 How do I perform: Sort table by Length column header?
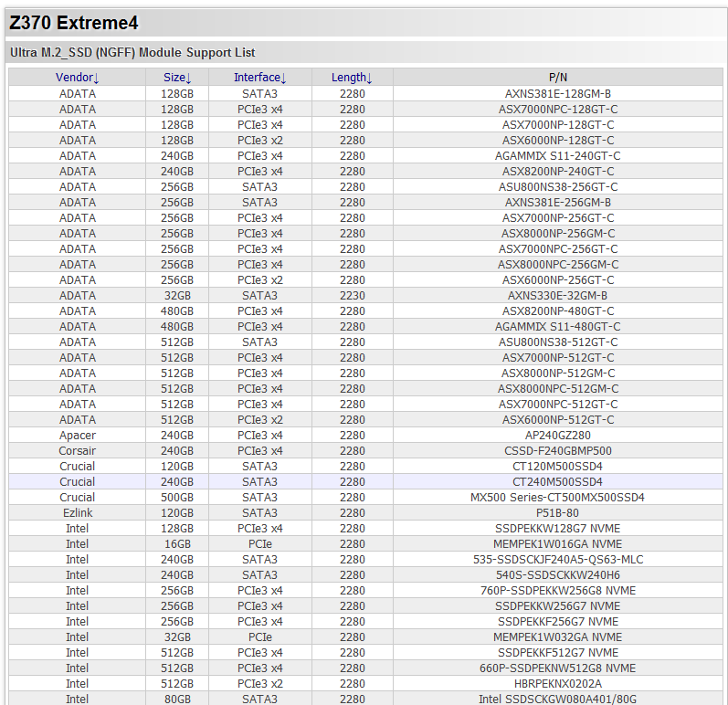352,78
